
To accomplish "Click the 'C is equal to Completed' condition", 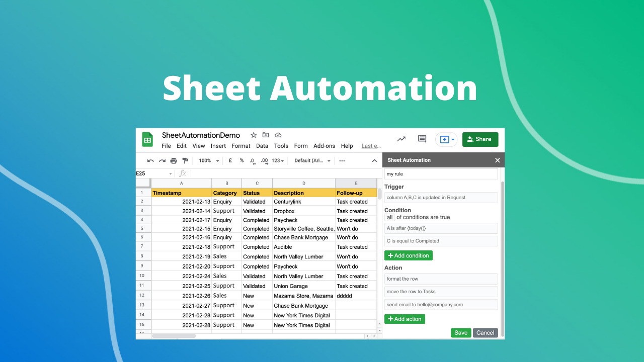I will [441, 241].
